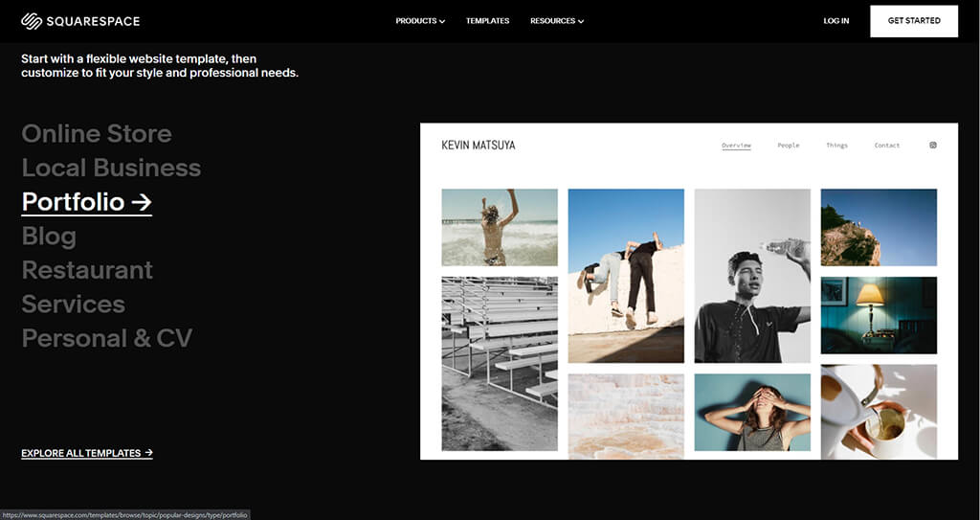This screenshot has width=980, height=520.
Task: Open the Products dropdown menu
Action: pos(420,21)
